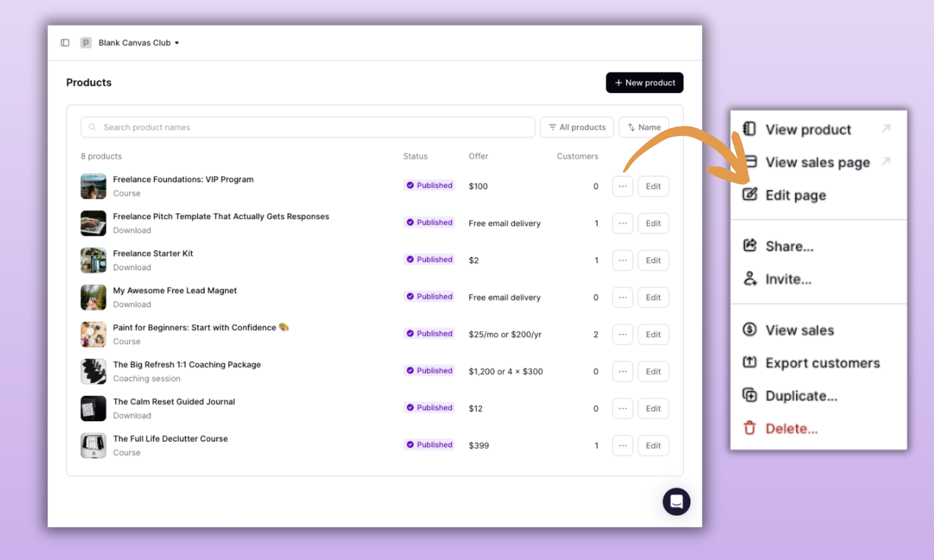Image resolution: width=934 pixels, height=560 pixels.
Task: Choose View sales page in the menu
Action: coord(817,162)
